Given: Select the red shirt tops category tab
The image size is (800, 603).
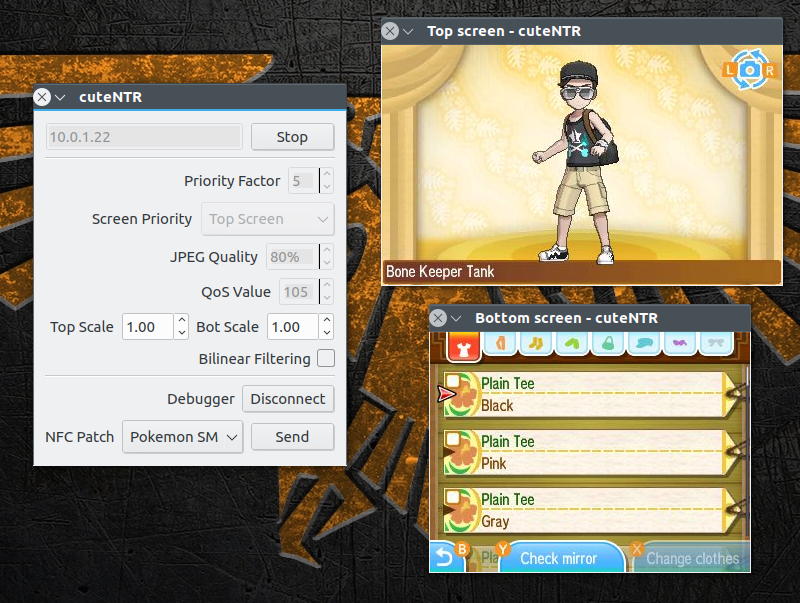Looking at the screenshot, I should tap(464, 346).
